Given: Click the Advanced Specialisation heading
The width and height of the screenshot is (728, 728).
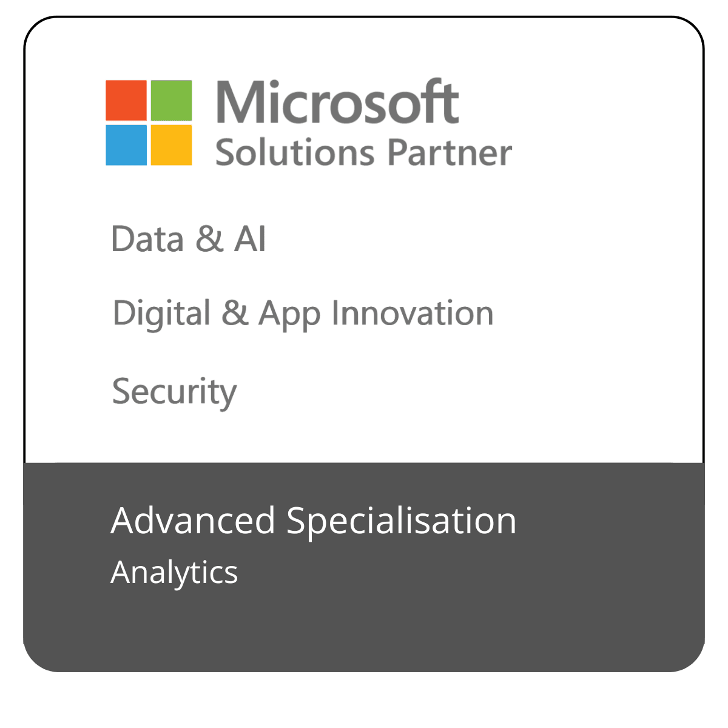Looking at the screenshot, I should click(x=313, y=521).
